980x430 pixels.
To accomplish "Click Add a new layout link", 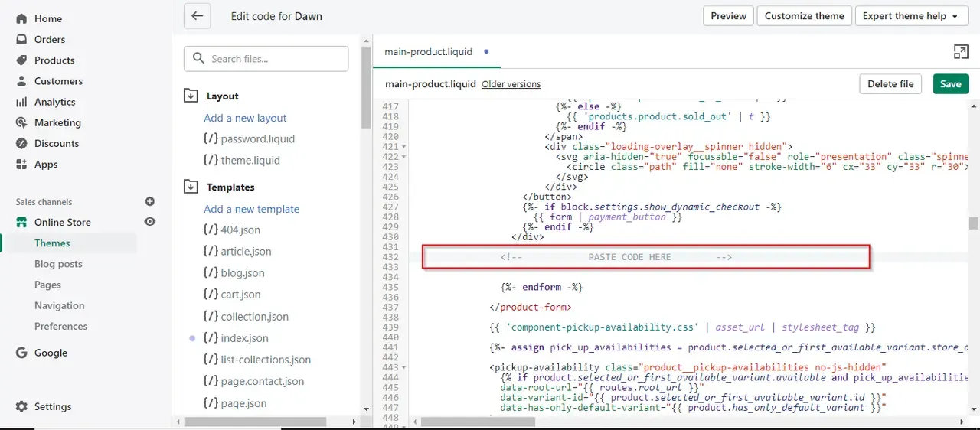I will [x=245, y=118].
